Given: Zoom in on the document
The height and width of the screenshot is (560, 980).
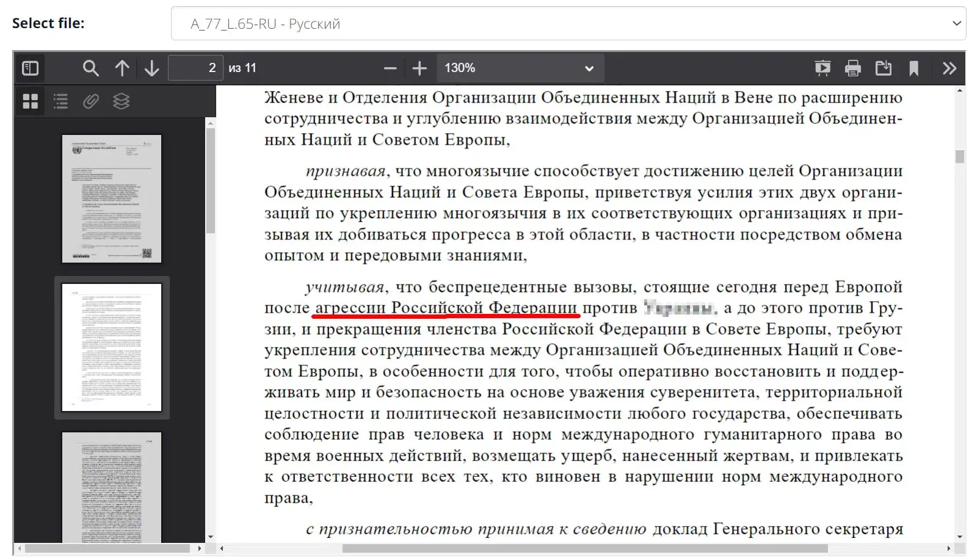Looking at the screenshot, I should point(420,68).
